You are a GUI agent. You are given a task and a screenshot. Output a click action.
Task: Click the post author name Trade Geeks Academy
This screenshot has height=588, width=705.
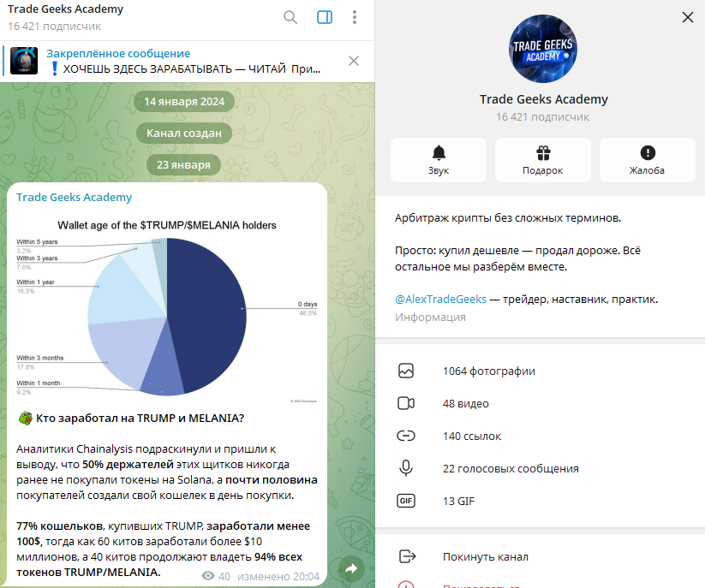point(75,198)
